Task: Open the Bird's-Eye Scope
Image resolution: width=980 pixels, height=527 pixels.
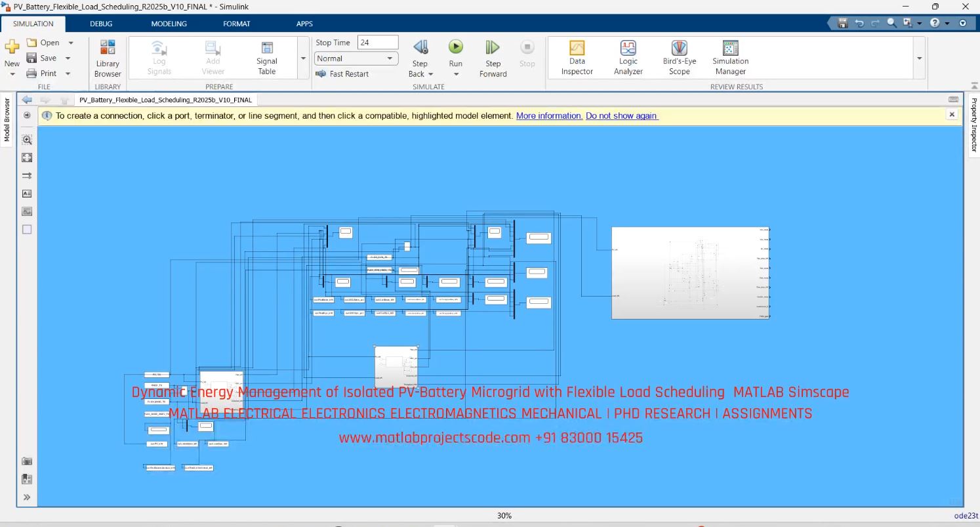Action: pyautogui.click(x=679, y=58)
